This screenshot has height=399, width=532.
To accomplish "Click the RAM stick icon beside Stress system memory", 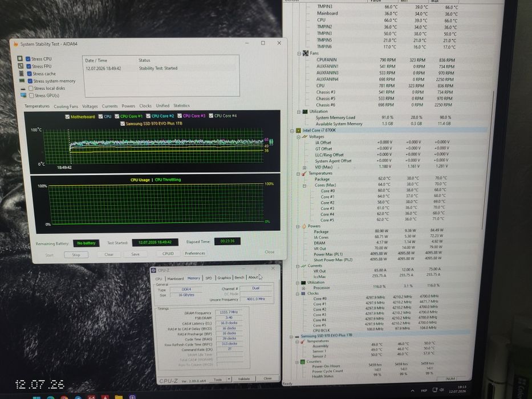I will point(22,81).
